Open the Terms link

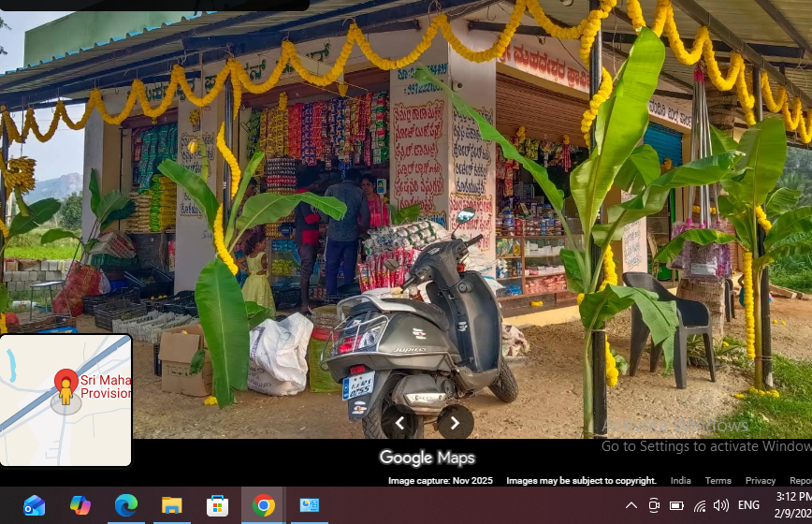(x=718, y=481)
